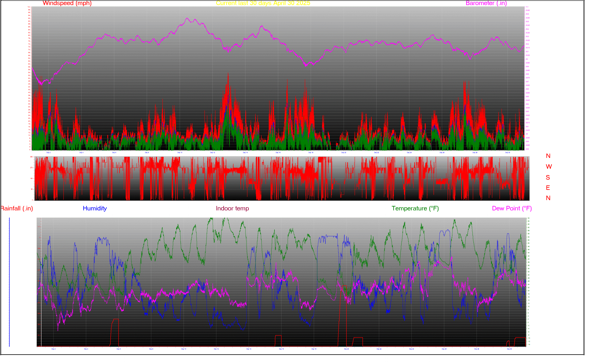Click the Windspeed (mph) heading

67,3
